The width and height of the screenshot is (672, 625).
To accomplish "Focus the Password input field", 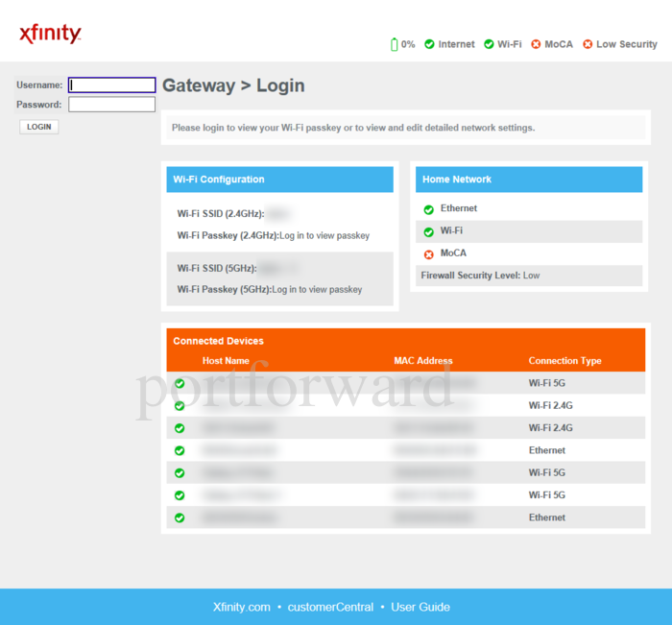I will point(111,104).
